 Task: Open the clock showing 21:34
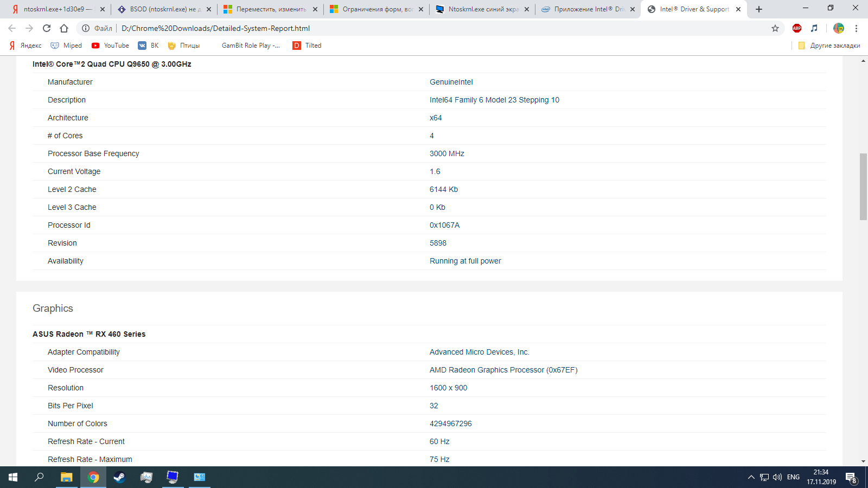[x=821, y=477]
